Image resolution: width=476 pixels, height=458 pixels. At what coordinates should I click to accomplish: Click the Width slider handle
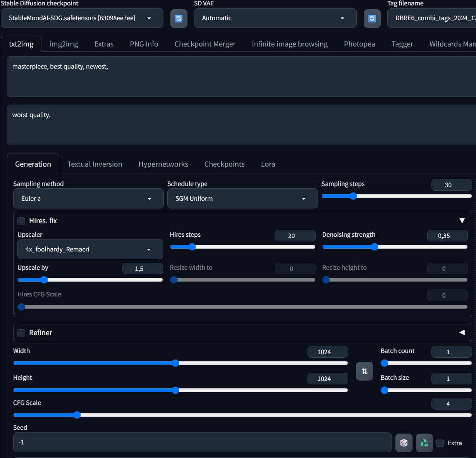[x=175, y=363]
